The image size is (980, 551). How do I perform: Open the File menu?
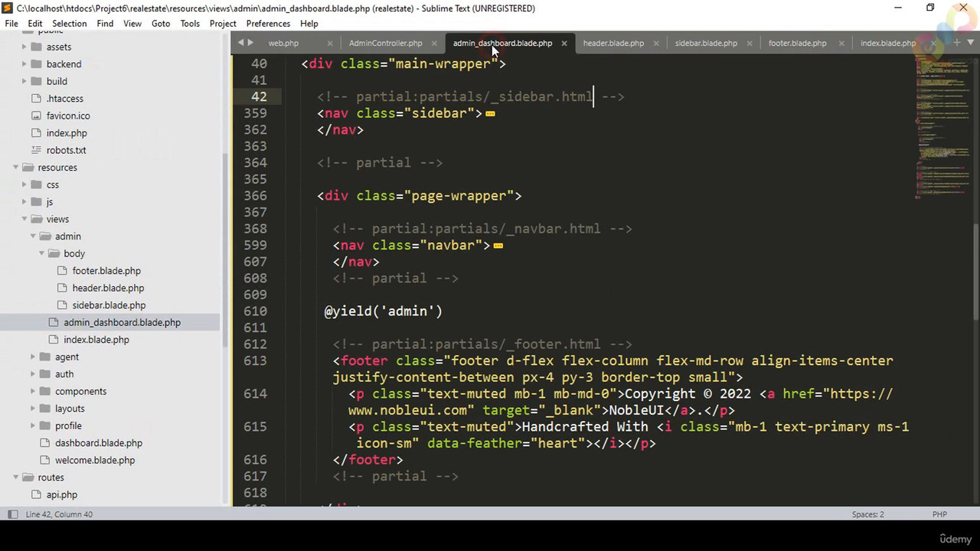pos(11,24)
